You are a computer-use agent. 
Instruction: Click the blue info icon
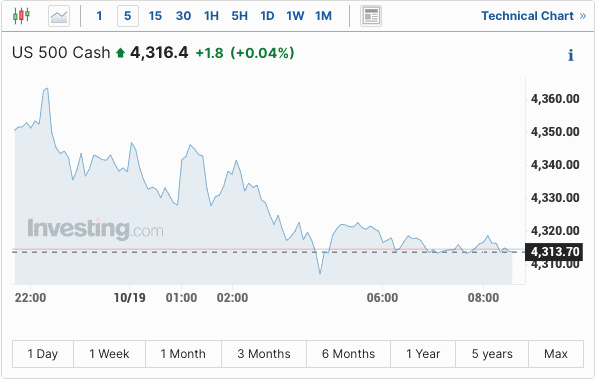pos(571,55)
